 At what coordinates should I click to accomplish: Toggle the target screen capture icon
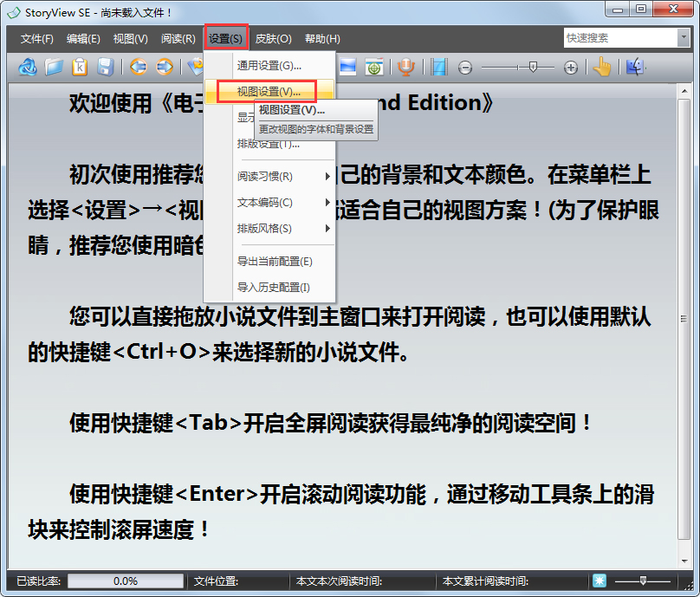click(374, 67)
